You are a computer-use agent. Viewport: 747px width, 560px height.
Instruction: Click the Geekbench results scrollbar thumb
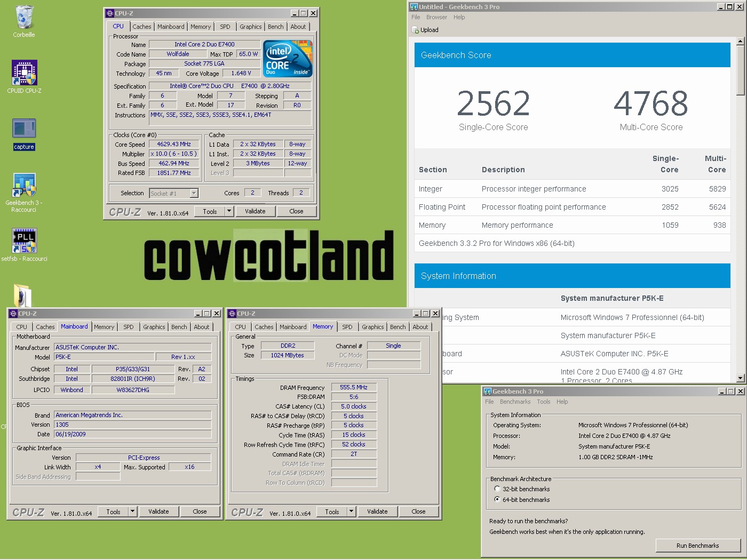[740, 70]
